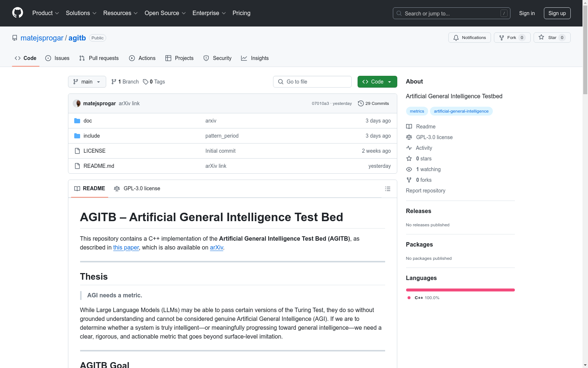Image resolution: width=588 pixels, height=368 pixels.
Task: Click the Report repository link
Action: pos(426,191)
